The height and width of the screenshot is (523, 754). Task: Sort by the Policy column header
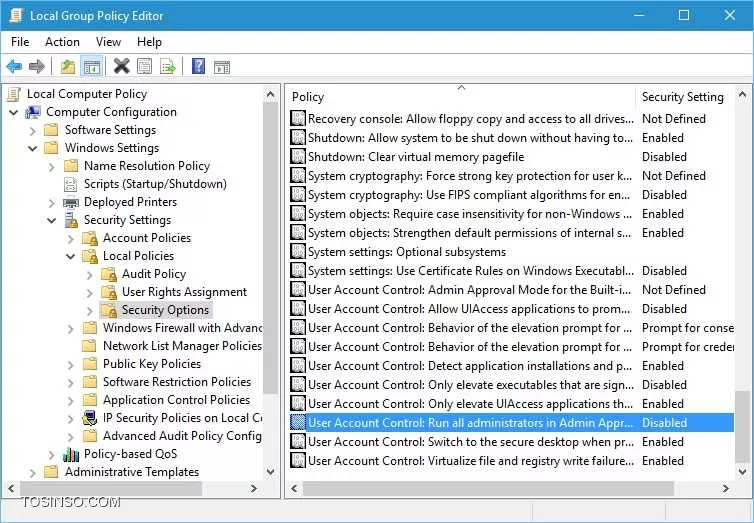coord(462,97)
